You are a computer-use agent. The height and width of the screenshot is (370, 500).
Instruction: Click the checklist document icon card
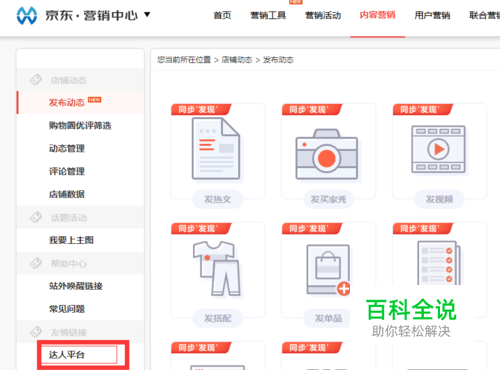439,263
